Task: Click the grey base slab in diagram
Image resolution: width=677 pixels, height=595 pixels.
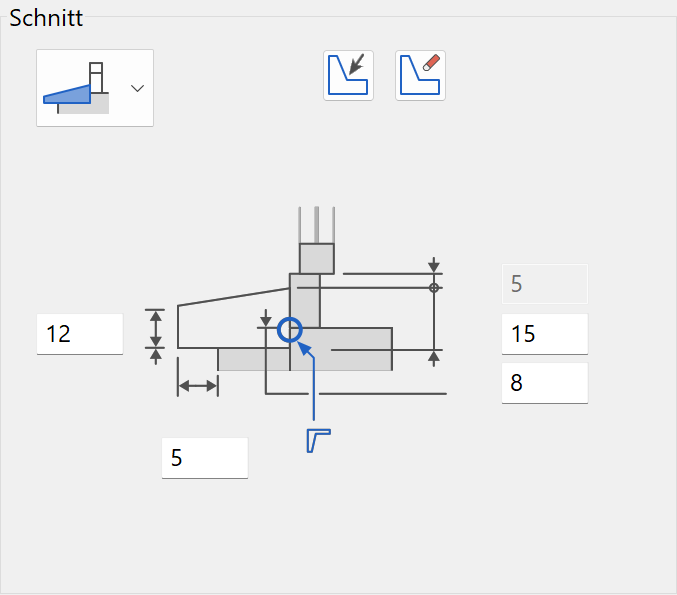Action: [305, 349]
